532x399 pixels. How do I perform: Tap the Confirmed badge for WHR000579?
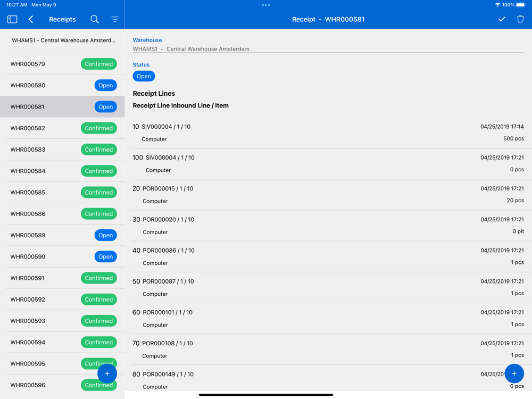99,64
